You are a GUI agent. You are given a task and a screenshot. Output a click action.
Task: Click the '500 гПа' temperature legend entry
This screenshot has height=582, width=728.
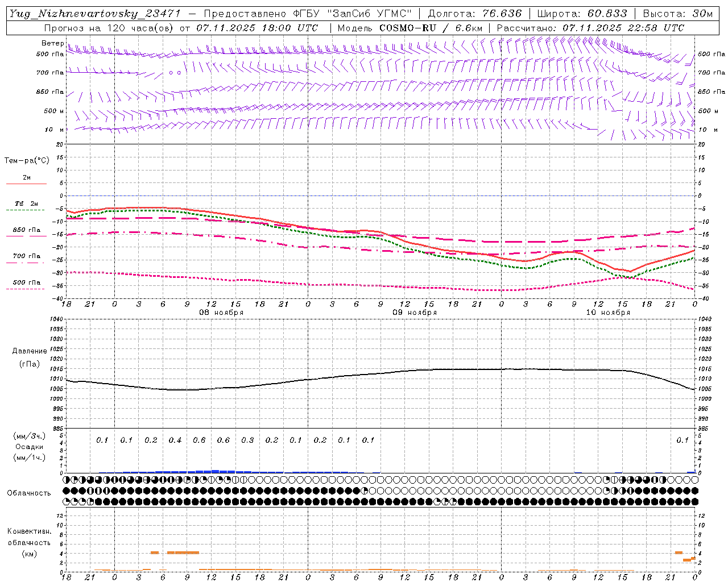(x=27, y=282)
